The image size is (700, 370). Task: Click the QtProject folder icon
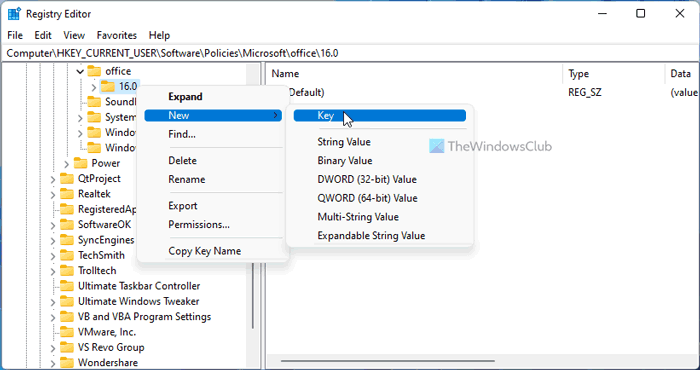click(67, 179)
